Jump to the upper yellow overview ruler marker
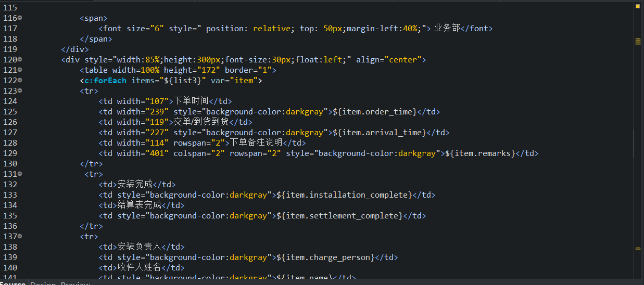 pyautogui.click(x=638, y=42)
